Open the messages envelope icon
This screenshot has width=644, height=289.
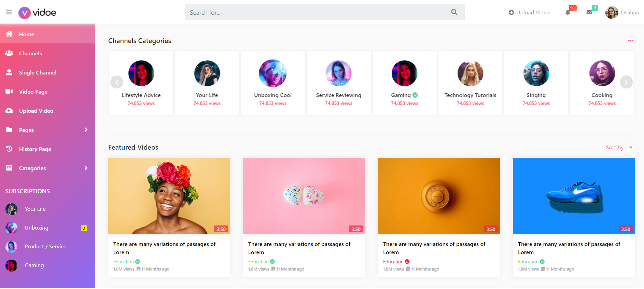(589, 13)
